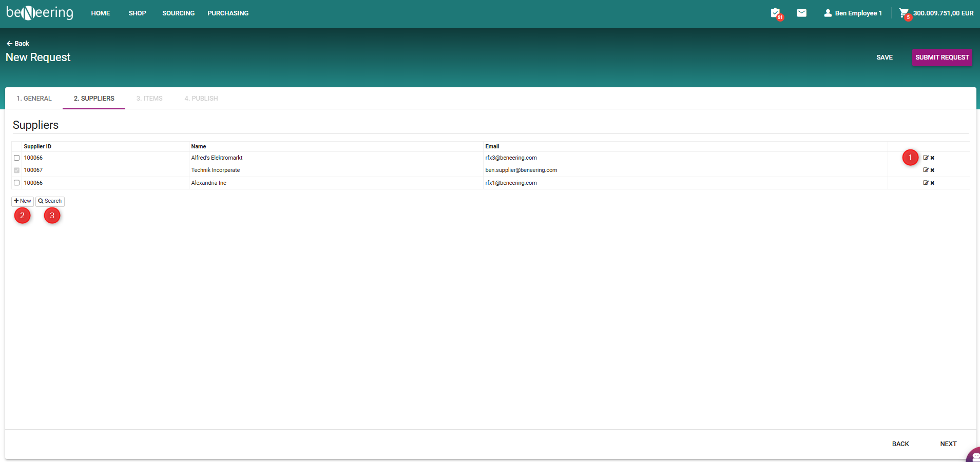Open the tasks clipboard icon with 61 badge
The image size is (980, 462).
pyautogui.click(x=775, y=13)
